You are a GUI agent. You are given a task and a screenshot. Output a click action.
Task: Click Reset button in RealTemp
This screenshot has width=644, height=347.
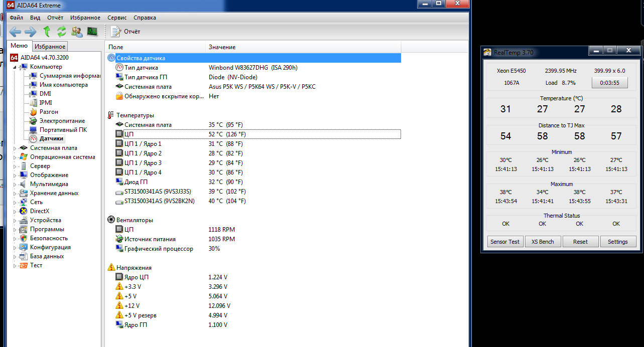click(x=580, y=242)
